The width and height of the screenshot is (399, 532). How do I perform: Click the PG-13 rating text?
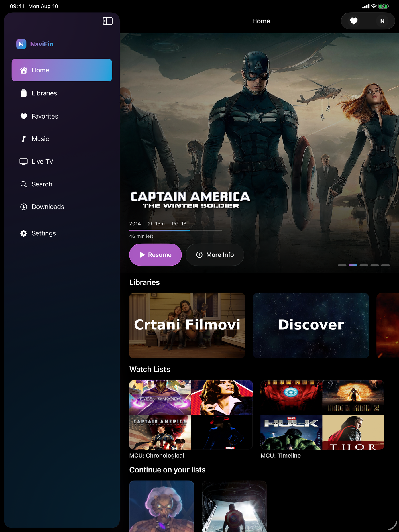[x=179, y=224]
